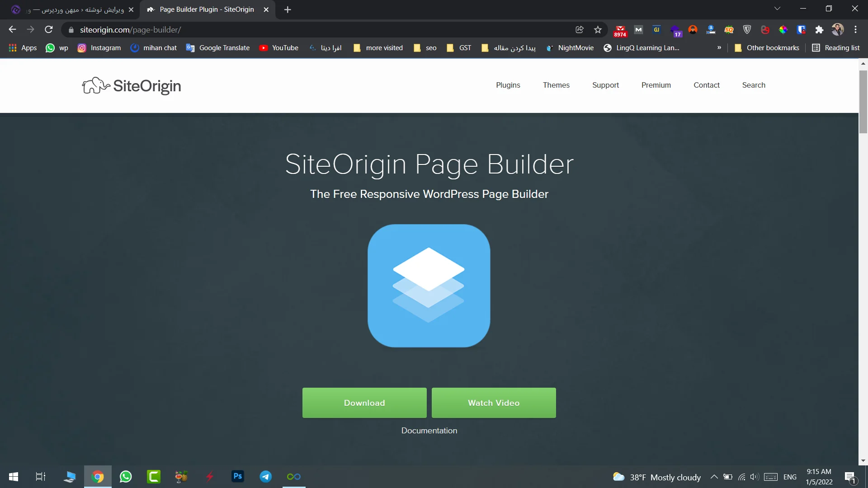Click the Profile avatar icon in toolbar
Viewport: 868px width, 488px height.
click(838, 30)
